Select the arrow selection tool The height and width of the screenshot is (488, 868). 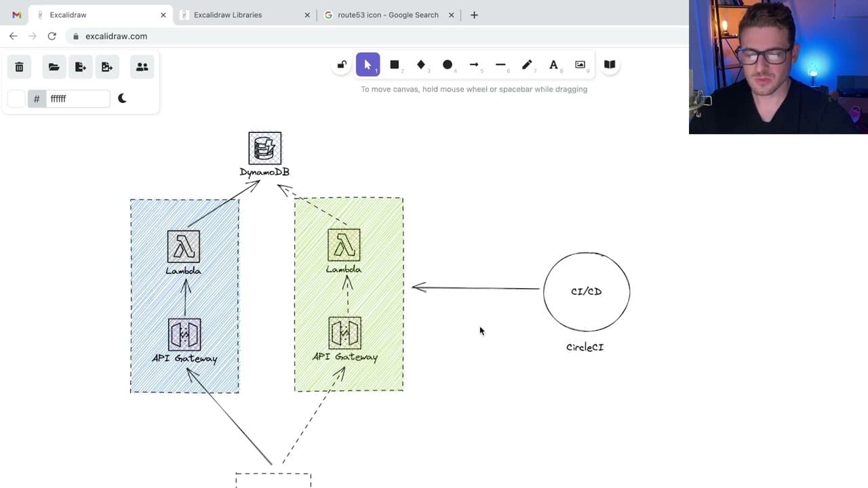(368, 65)
